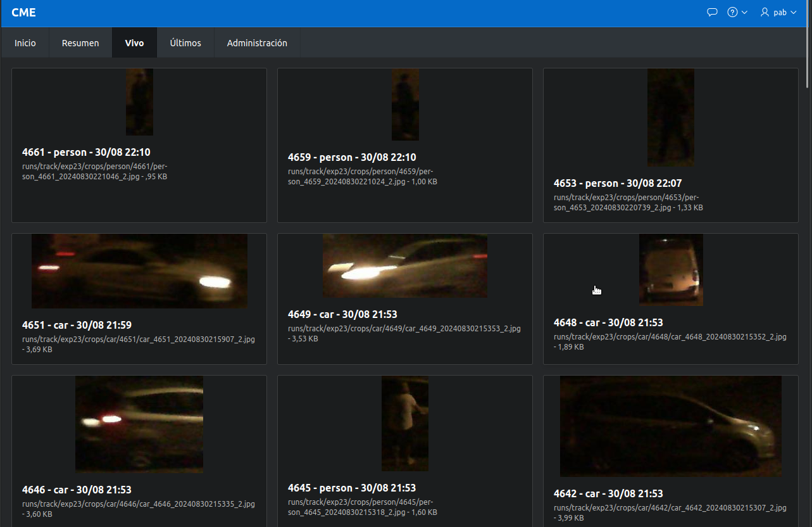
Task: Click the '4651 - car - 30/08 21:59' title
Action: click(x=77, y=325)
